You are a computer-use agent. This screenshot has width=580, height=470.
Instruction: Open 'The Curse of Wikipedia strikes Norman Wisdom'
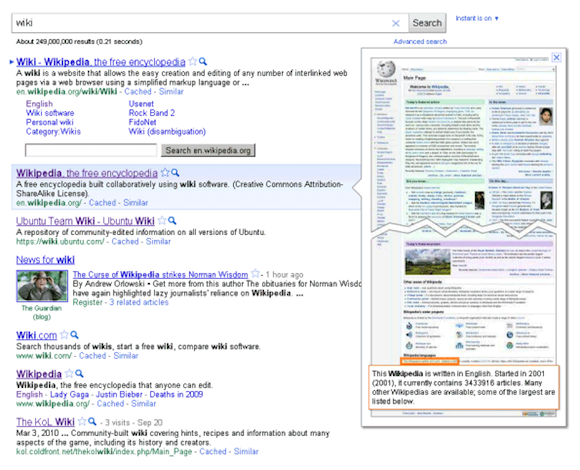click(160, 275)
